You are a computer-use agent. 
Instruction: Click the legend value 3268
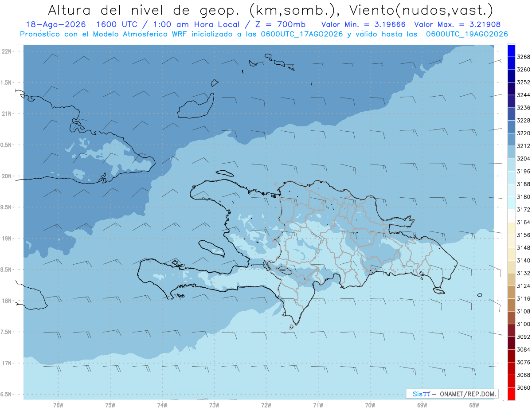point(524,57)
